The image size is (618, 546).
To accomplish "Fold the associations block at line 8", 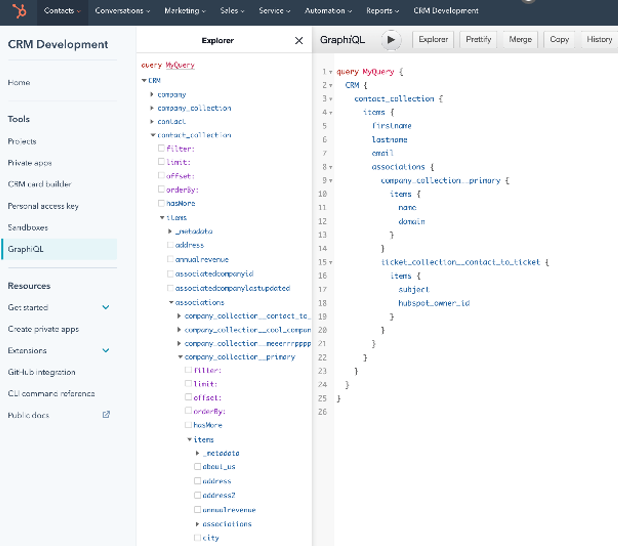I will click(x=330, y=167).
